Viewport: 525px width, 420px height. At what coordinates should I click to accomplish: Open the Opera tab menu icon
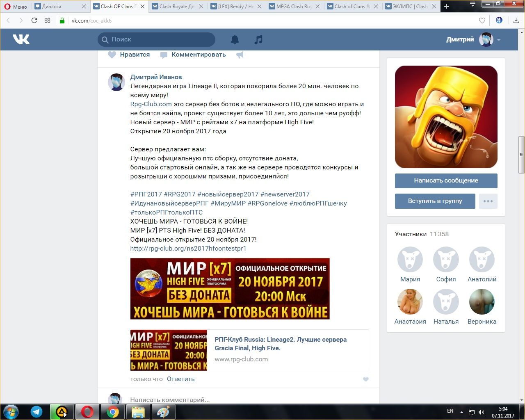point(472,4)
